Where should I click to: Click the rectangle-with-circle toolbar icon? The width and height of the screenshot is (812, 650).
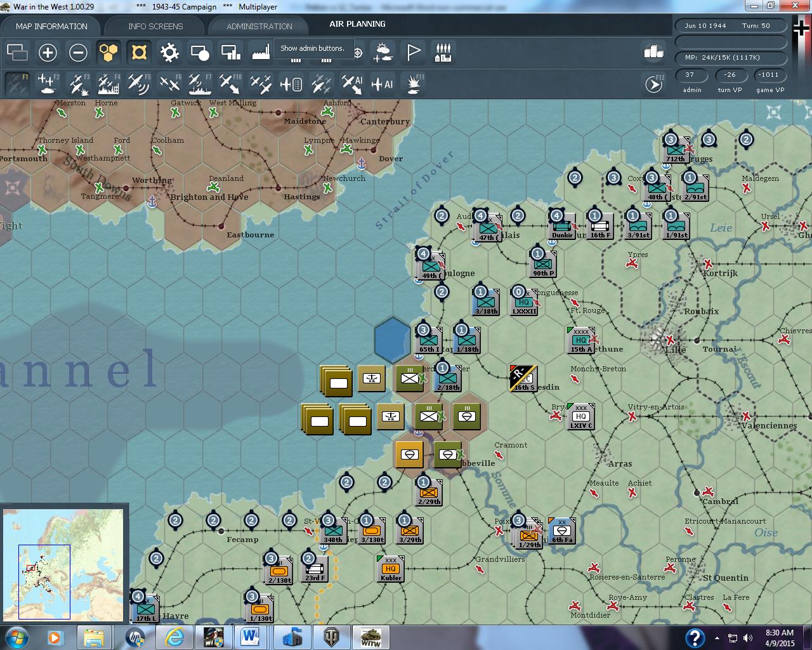200,52
